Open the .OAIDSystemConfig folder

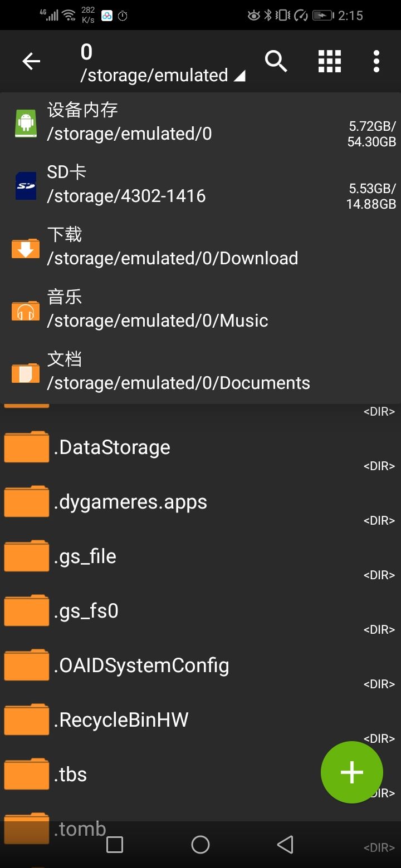click(x=141, y=665)
